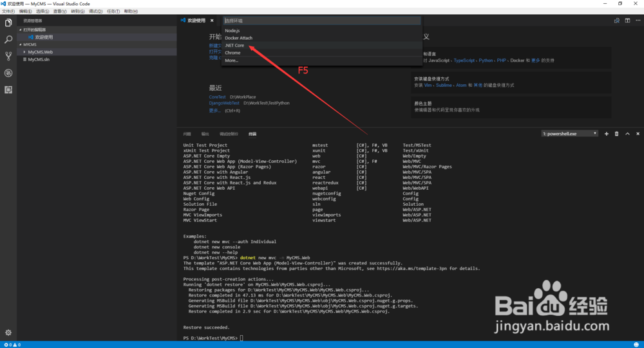Screen dimensions: 644x348
Task: Click the 更多 languages link
Action: click(536, 60)
